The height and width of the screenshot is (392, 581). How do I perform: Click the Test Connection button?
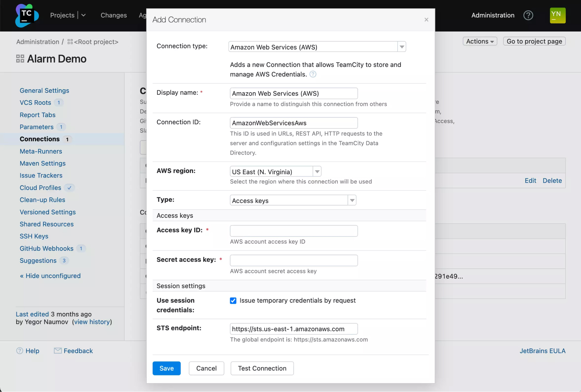pos(262,368)
